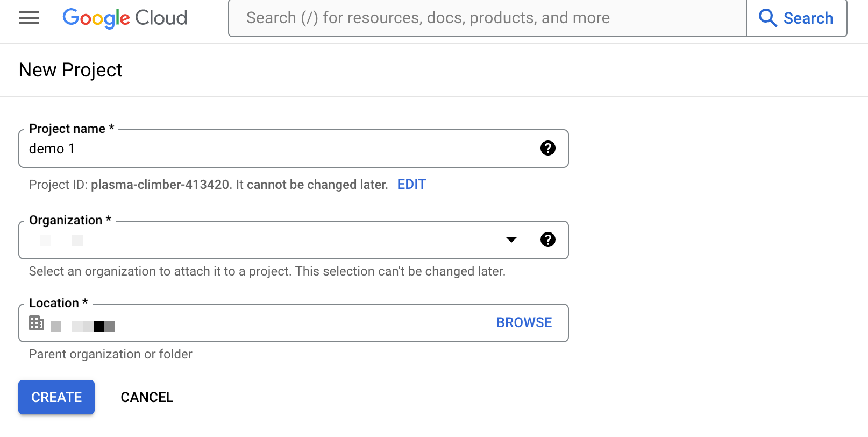Click the 'Parent organization or folder' hint

pos(111,354)
